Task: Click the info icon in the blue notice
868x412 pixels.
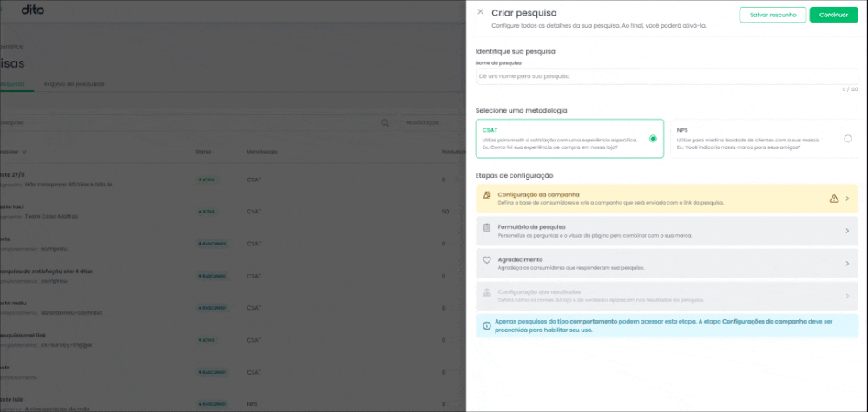Action: (487, 326)
